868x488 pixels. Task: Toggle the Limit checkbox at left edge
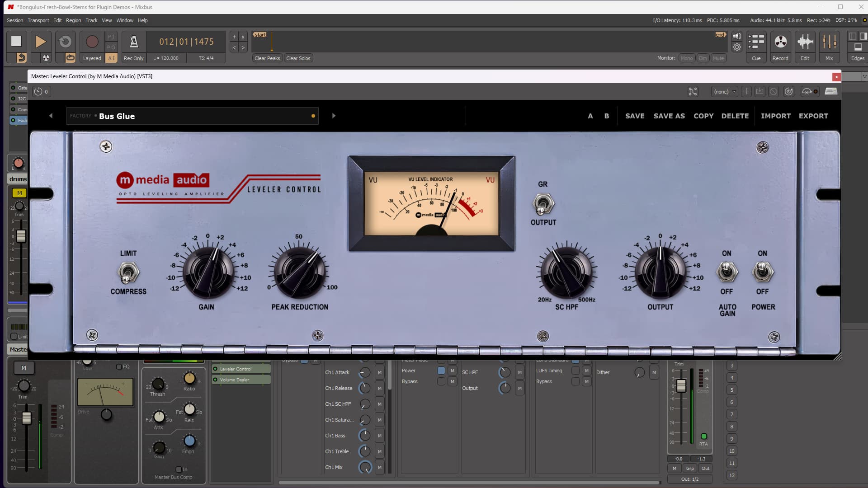coord(14,336)
